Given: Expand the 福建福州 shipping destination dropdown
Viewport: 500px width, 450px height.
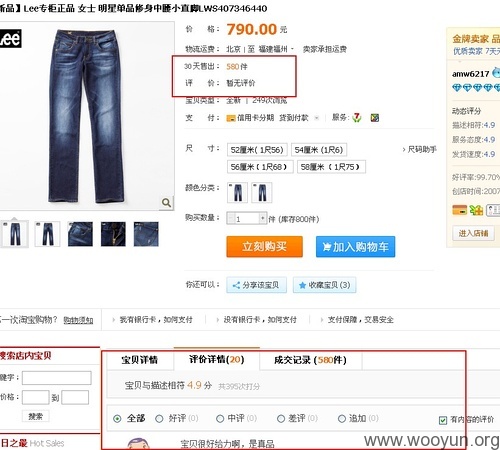Looking at the screenshot, I should (x=292, y=49).
